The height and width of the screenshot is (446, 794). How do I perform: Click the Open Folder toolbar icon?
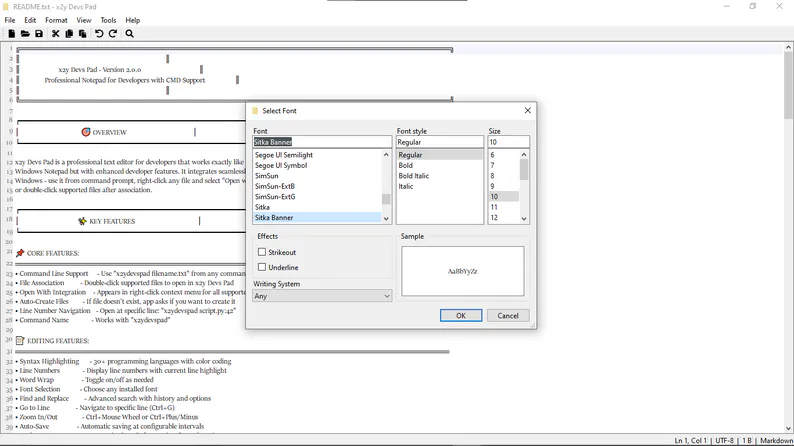(x=25, y=34)
